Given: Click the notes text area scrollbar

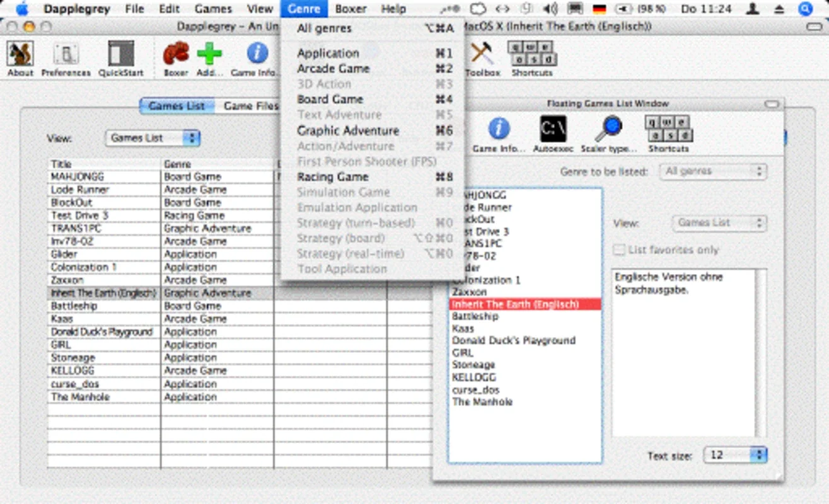Looking at the screenshot, I should tap(762, 353).
